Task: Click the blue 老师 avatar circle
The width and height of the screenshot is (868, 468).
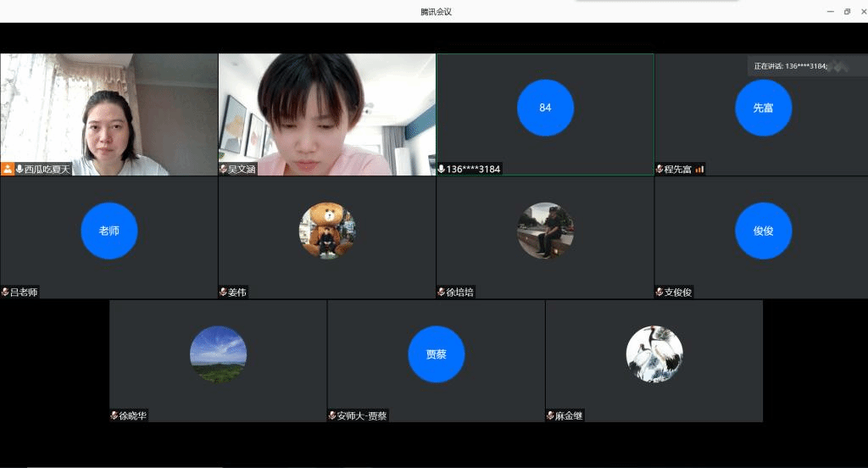Action: pyautogui.click(x=109, y=231)
